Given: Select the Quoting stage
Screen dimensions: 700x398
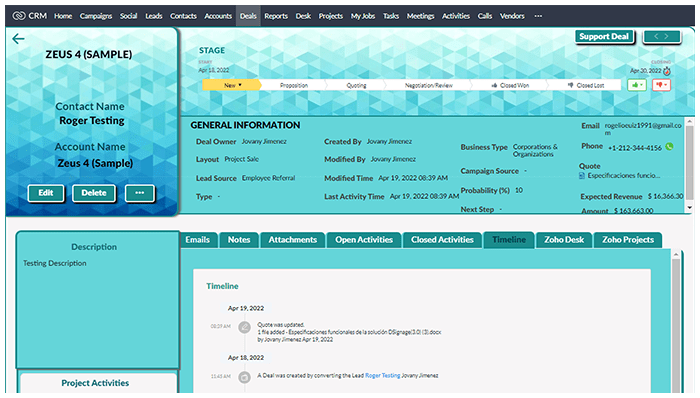Looking at the screenshot, I should click(x=356, y=85).
